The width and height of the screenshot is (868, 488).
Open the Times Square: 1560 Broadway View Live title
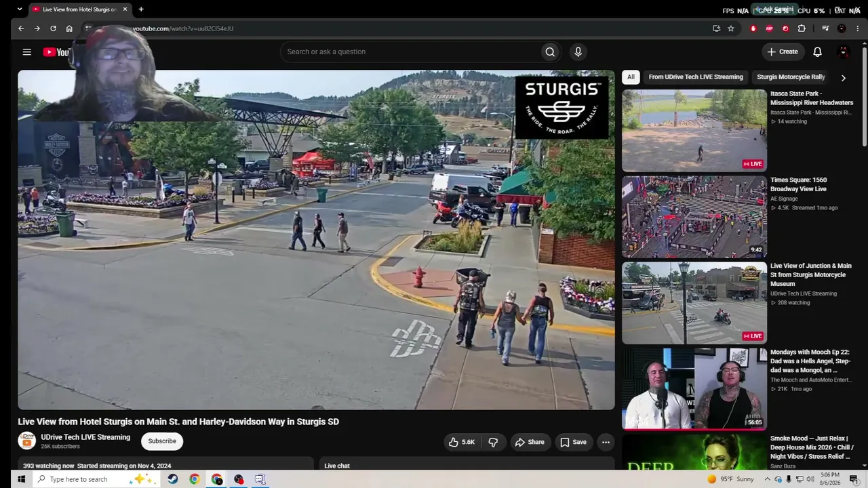(x=799, y=184)
